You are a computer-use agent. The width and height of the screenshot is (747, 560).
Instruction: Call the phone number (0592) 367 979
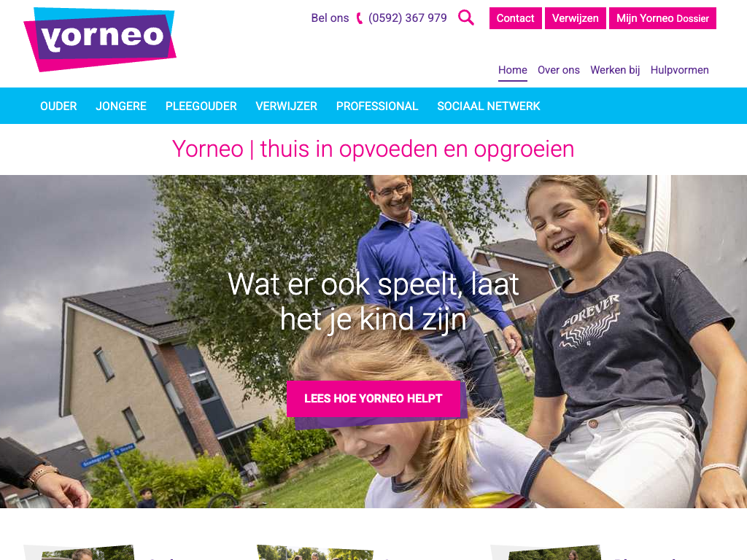coord(408,18)
